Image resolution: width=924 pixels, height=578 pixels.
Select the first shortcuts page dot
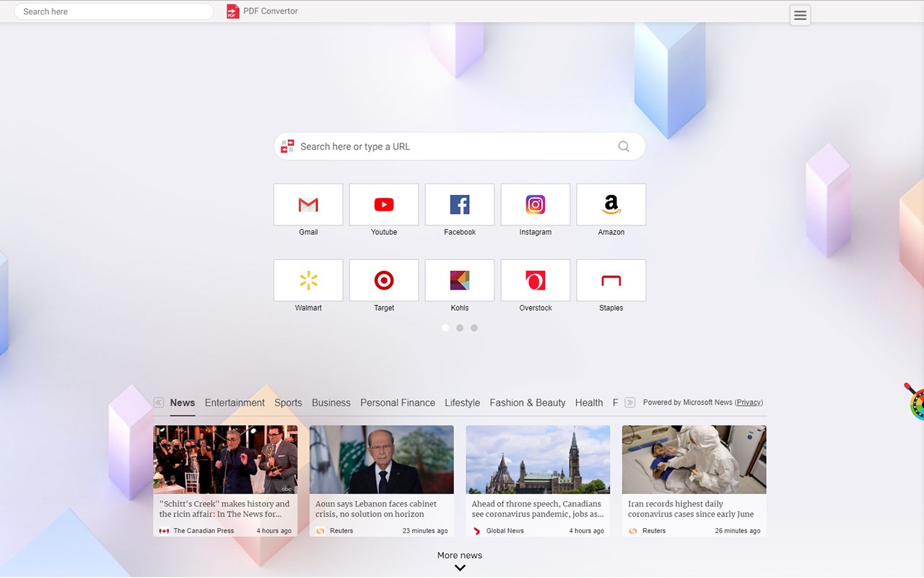445,328
